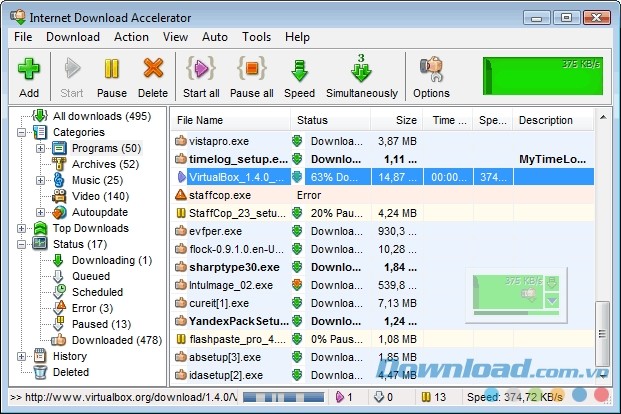Click the Simultaneously downloads icon
Image resolution: width=621 pixels, height=414 pixels.
(361, 68)
